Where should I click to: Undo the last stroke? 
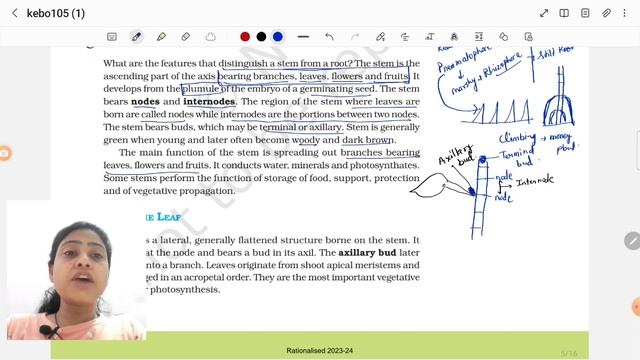click(329, 37)
